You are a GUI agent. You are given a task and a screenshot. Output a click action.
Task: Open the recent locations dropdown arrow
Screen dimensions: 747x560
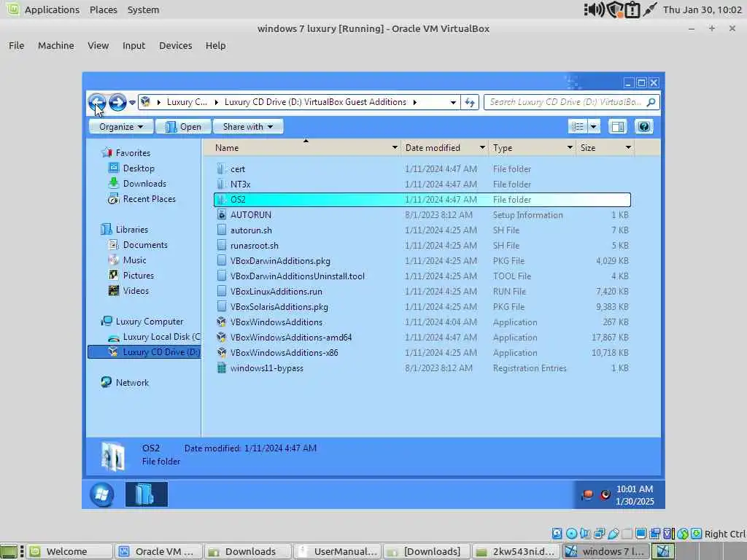(132, 102)
